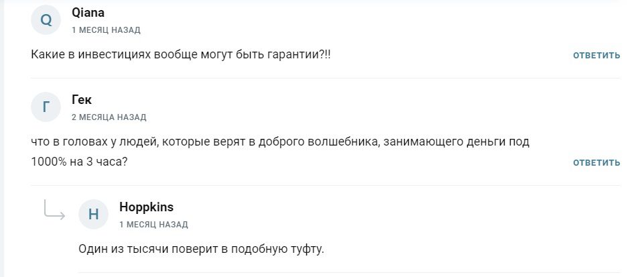644x277 pixels.
Task: Click the Q avatar of Qiana
Action: (x=46, y=20)
